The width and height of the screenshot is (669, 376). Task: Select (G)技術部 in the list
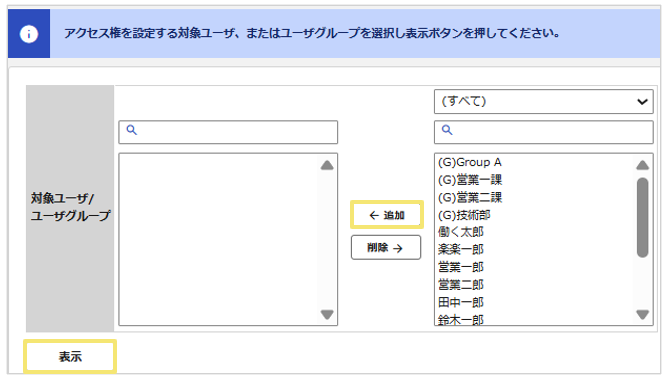tap(464, 215)
